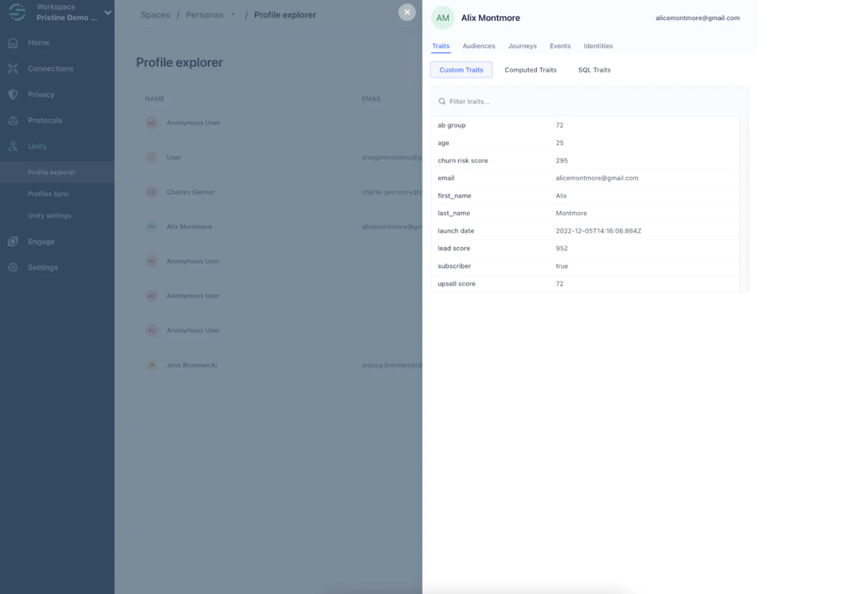Go to Unify settings

click(50, 215)
